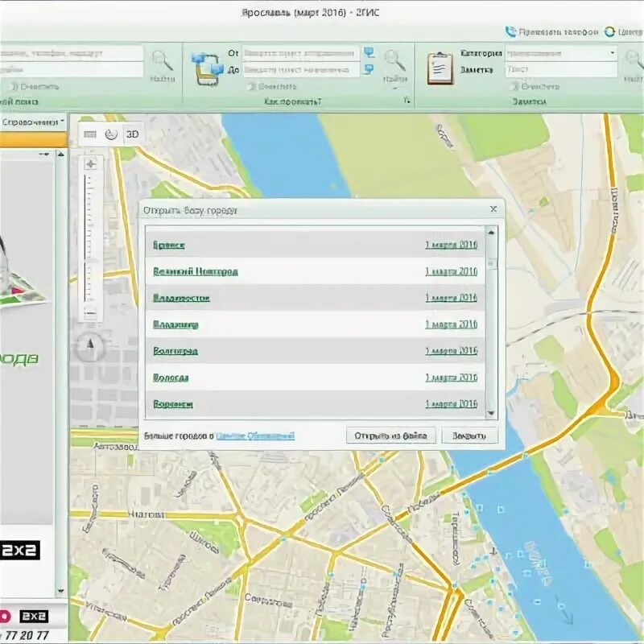
Task: Click the main search query field
Action: click(72, 53)
